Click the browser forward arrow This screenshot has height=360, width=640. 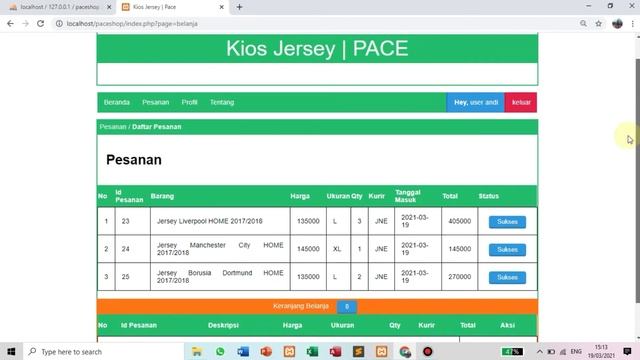tap(25, 24)
